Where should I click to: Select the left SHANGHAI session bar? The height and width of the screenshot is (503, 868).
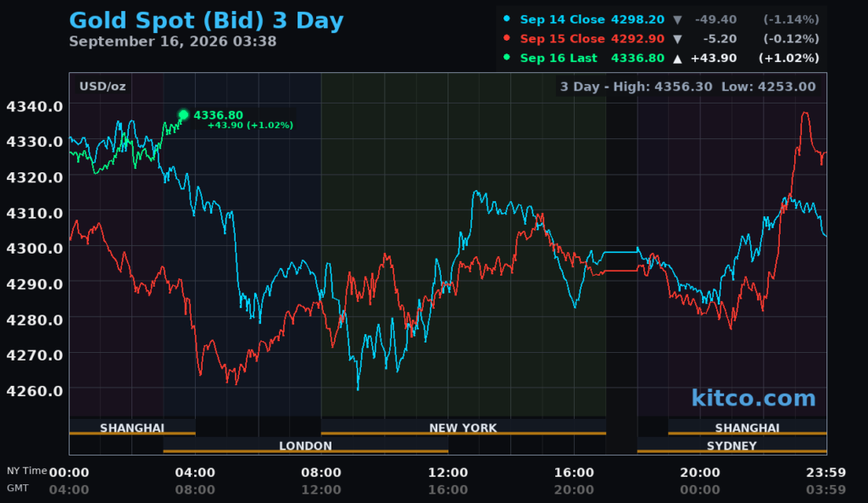(132, 428)
